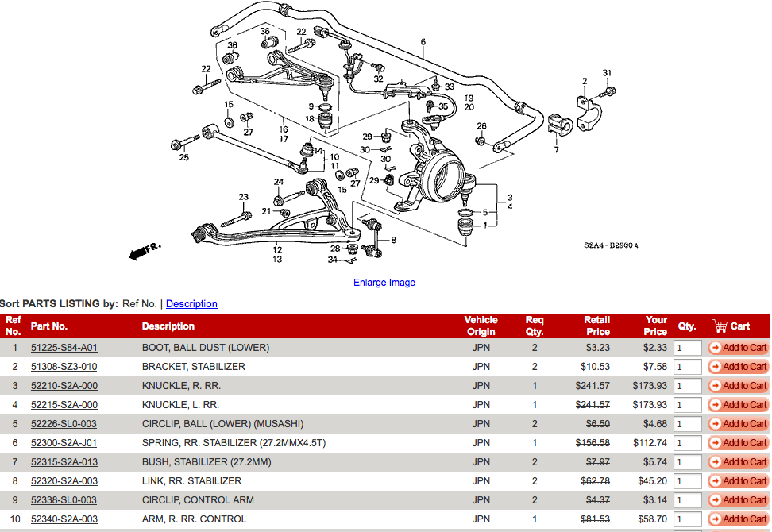Open part number 51225-S84-A01
772x532 pixels.
[64, 348]
